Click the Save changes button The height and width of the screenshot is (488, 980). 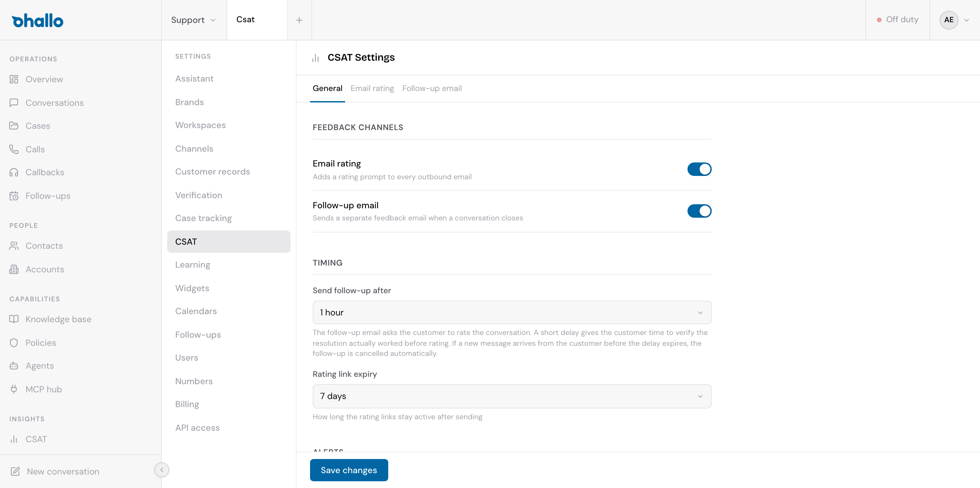[x=349, y=470]
